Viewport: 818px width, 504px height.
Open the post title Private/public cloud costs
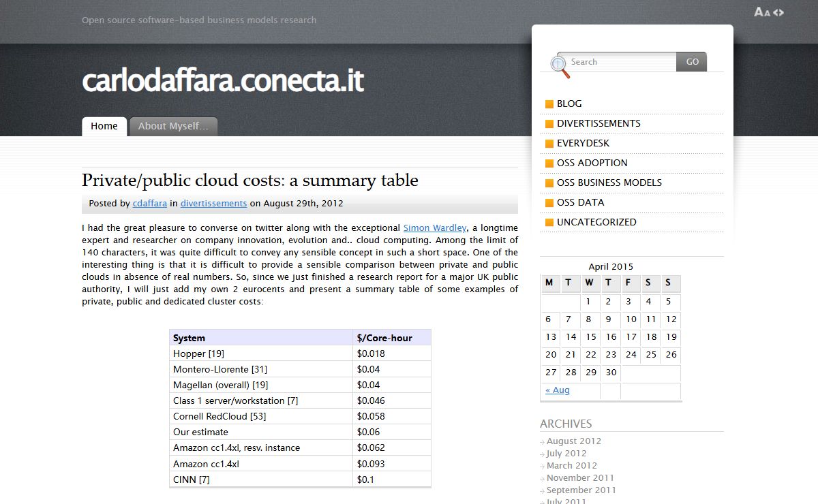click(x=250, y=180)
